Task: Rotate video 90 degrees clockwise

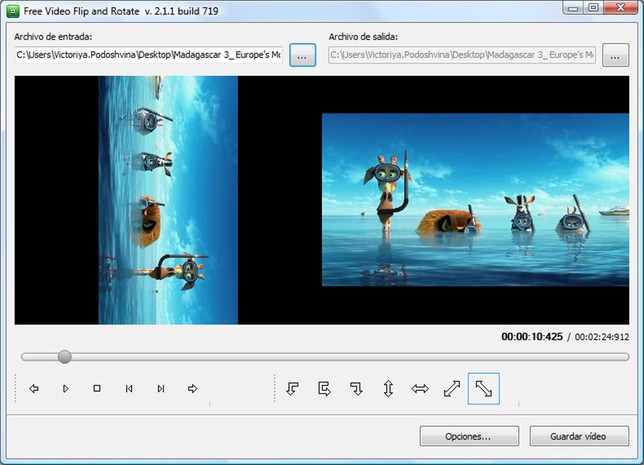Action: click(x=356, y=388)
